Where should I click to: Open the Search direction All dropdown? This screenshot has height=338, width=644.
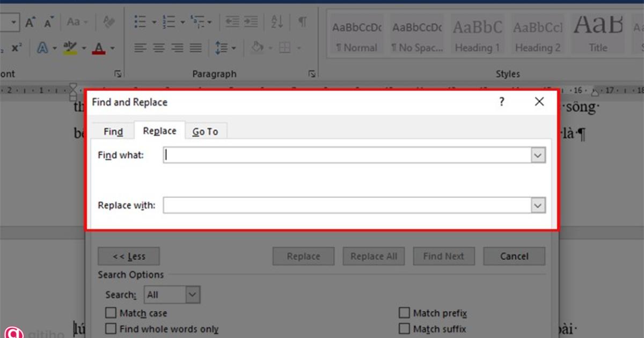click(x=172, y=295)
